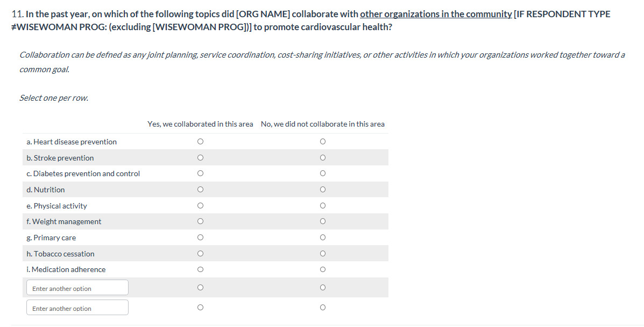Select No for Nutrition row
Screen dimensions: 644x327
(322, 190)
